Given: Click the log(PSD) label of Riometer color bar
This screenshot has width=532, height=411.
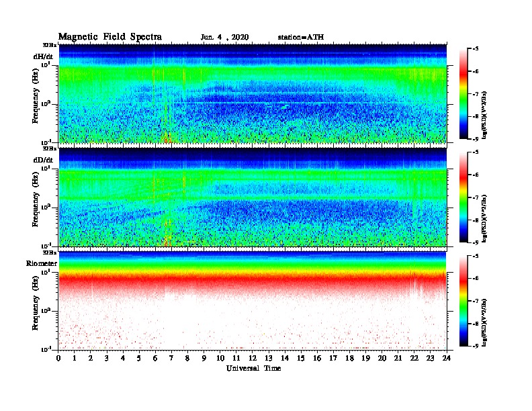Looking at the screenshot, I should [484, 322].
